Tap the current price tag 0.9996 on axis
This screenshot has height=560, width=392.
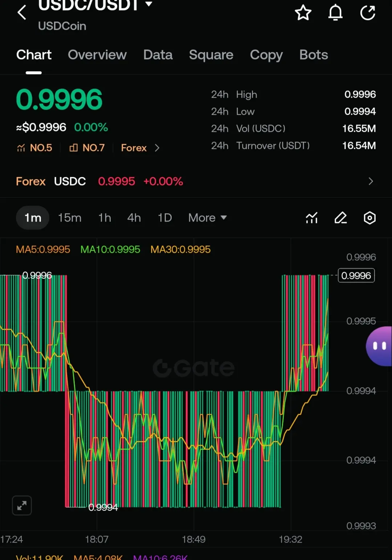click(356, 276)
